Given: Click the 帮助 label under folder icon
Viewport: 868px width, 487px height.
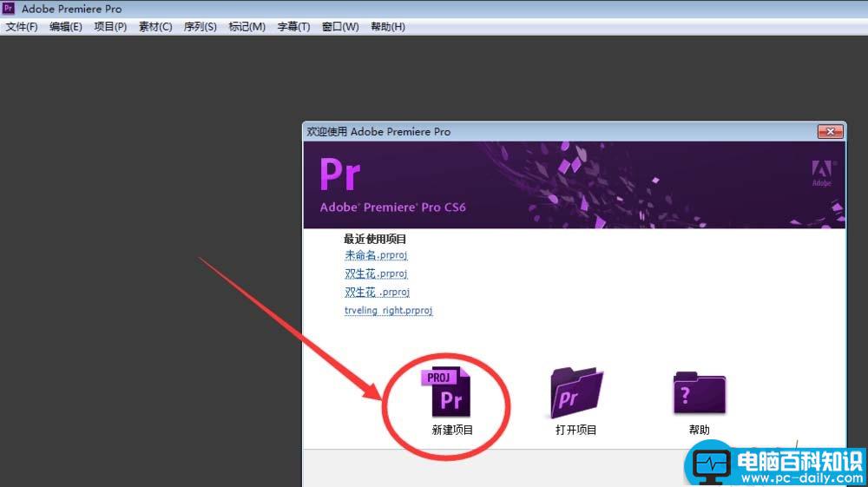Looking at the screenshot, I should coord(699,430).
